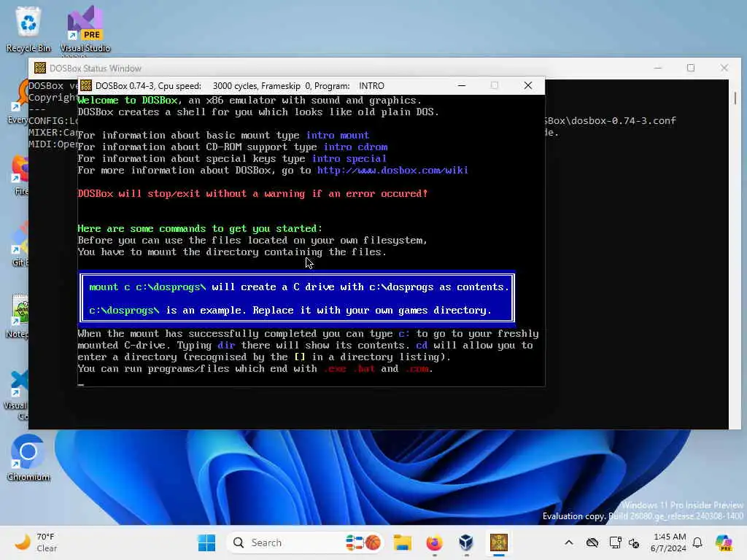The image size is (747, 560).
Task: Click the dosbox-0.74-3.conf text in Status Window
Action: pyautogui.click(x=623, y=121)
